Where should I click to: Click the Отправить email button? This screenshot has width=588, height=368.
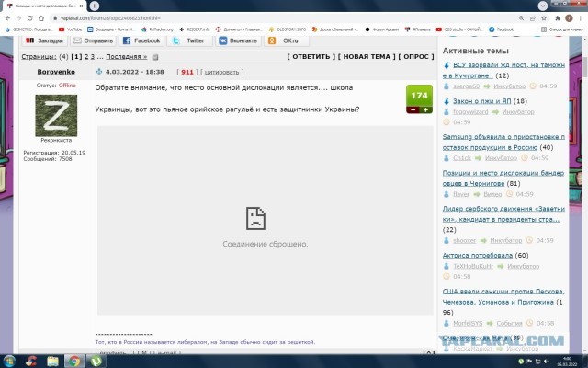tap(93, 40)
